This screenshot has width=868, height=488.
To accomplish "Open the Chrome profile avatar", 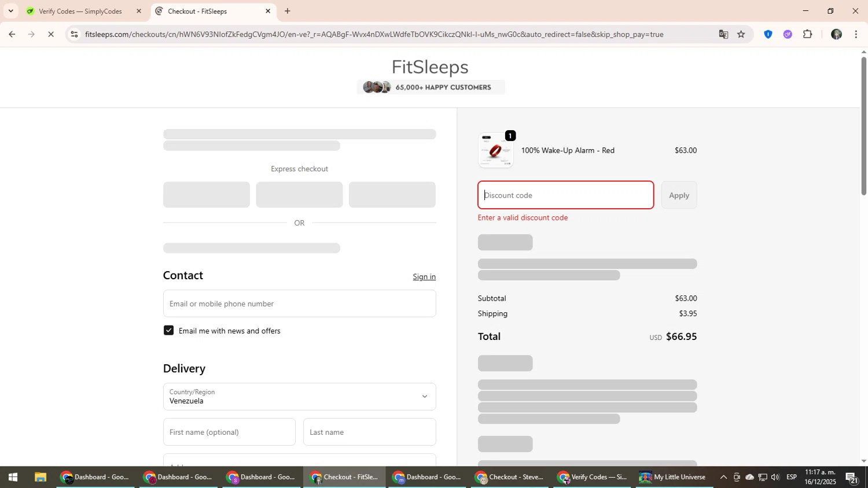I will tap(836, 34).
